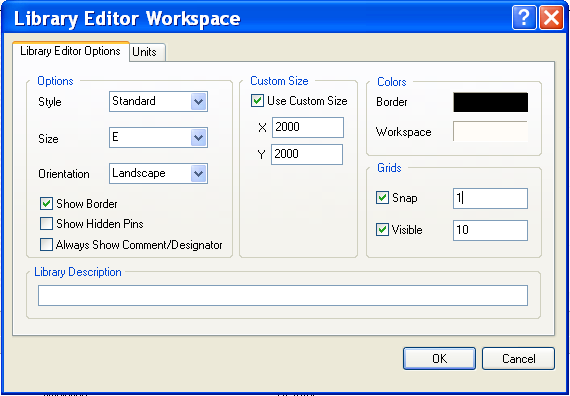Confirm settings with the OK button
The image size is (570, 396).
point(439,359)
